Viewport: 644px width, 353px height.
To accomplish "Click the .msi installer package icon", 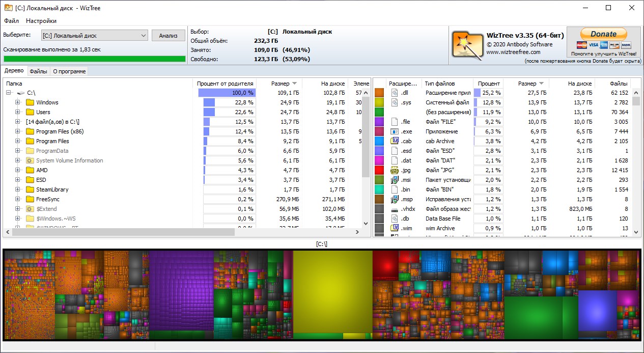I will click(394, 180).
